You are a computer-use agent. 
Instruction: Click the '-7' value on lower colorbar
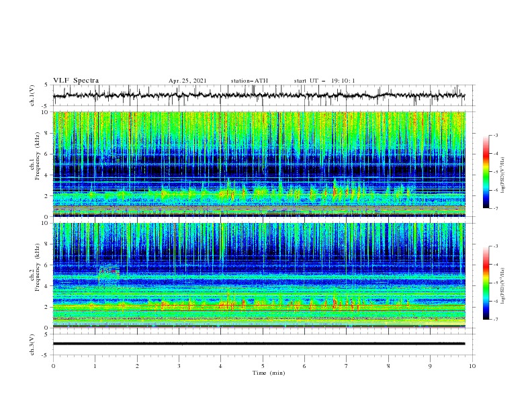[x=496, y=319]
